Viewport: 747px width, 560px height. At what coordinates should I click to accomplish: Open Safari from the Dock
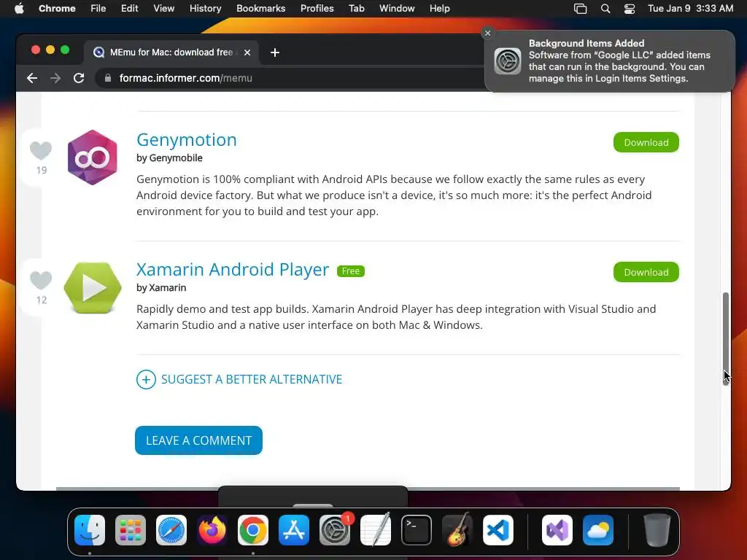coord(171,530)
